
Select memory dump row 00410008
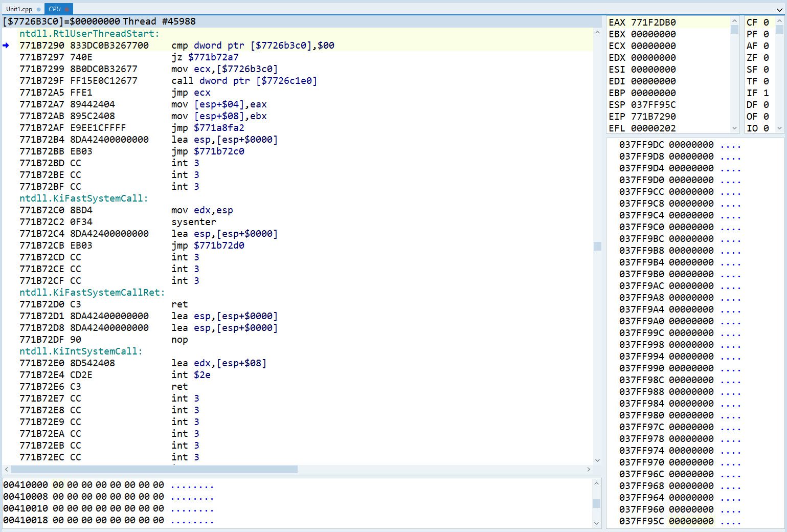(x=108, y=497)
